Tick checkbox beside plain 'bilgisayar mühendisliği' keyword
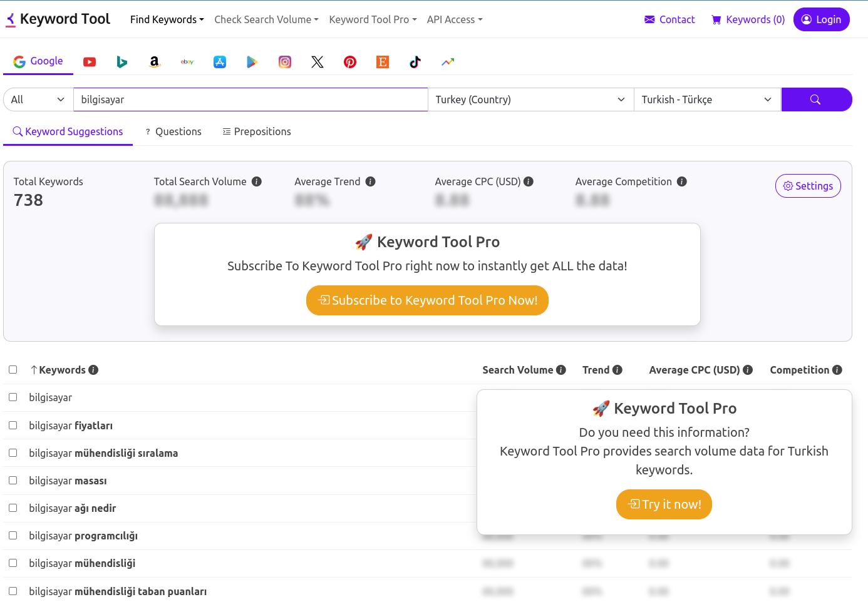This screenshot has width=868, height=602. pos(13,563)
